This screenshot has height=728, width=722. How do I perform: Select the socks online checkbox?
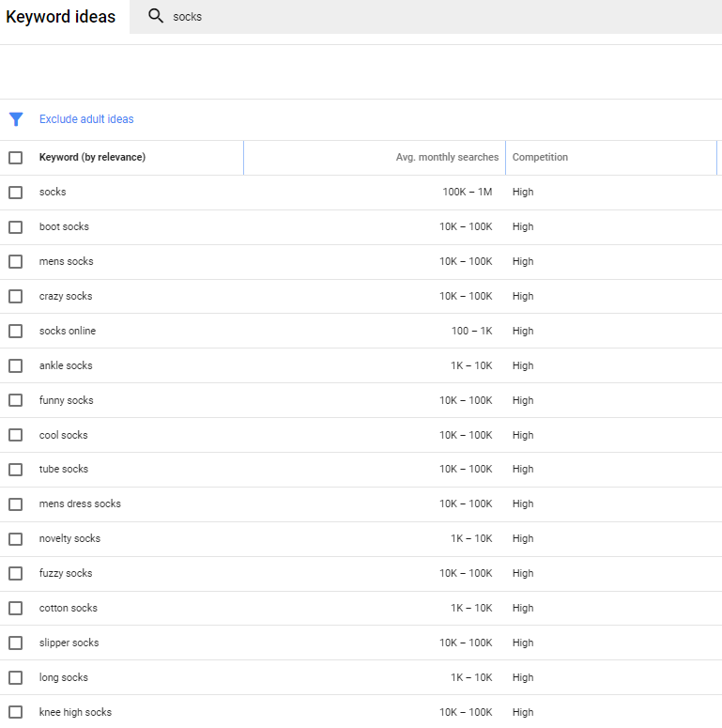click(15, 331)
